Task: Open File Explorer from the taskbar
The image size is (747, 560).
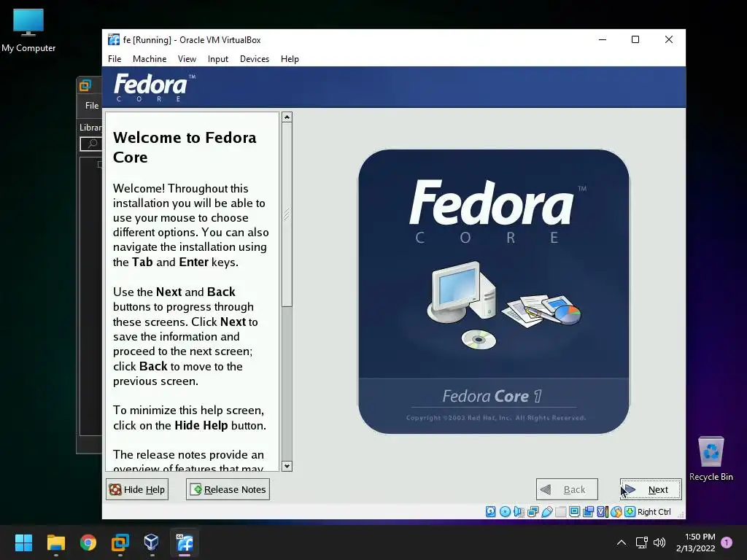Action: click(x=55, y=542)
